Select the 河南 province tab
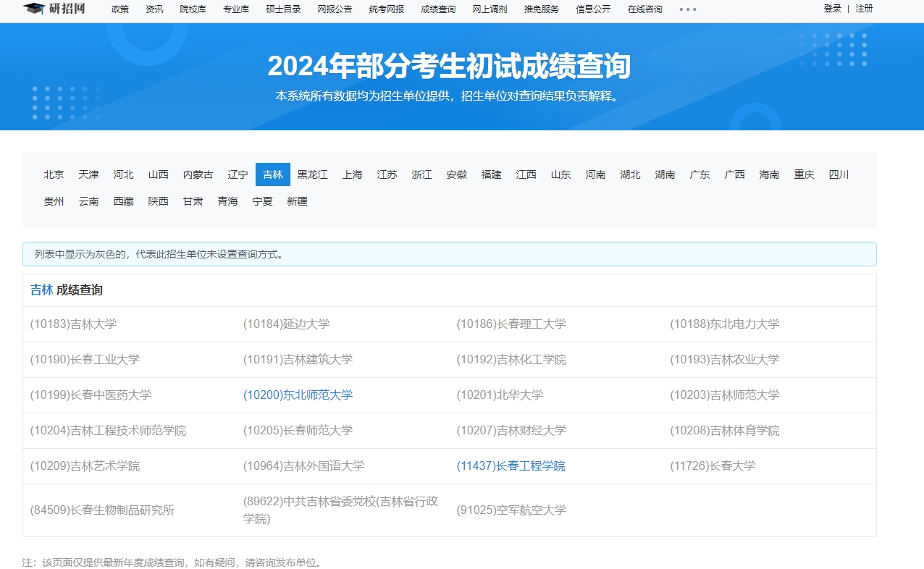Image resolution: width=924 pixels, height=569 pixels. click(596, 174)
